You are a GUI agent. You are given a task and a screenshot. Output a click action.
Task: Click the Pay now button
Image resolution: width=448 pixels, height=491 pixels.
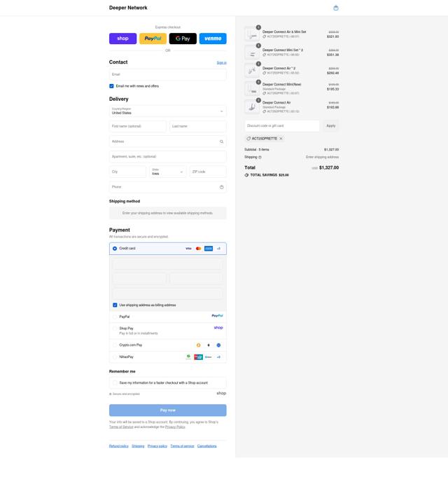tap(168, 410)
